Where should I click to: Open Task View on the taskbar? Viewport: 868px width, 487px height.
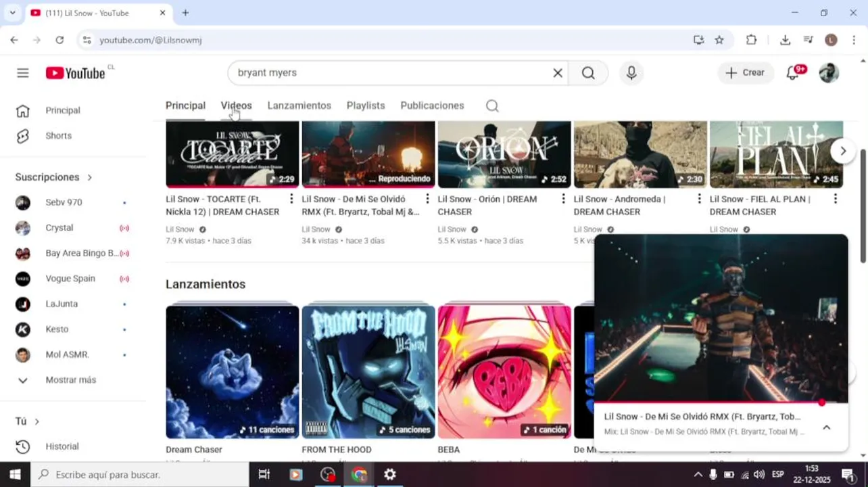click(x=264, y=475)
